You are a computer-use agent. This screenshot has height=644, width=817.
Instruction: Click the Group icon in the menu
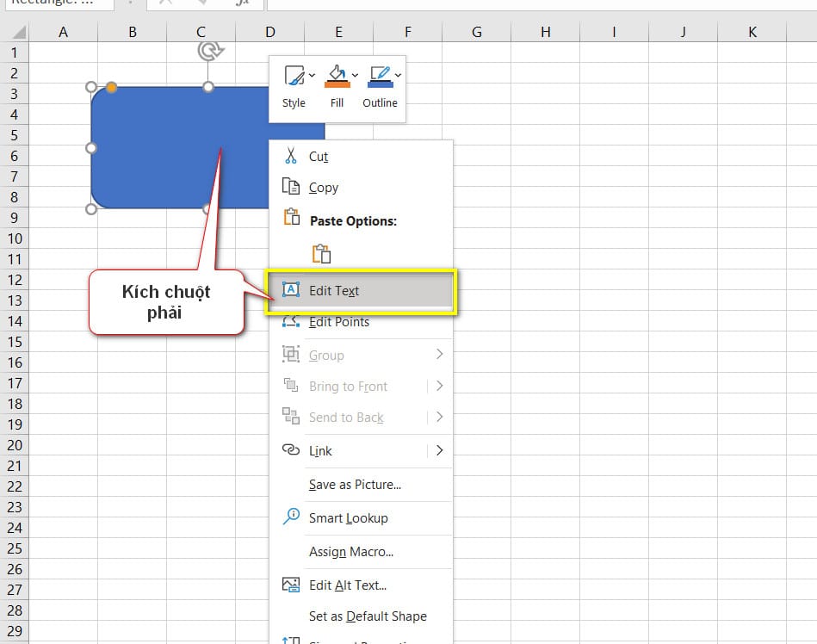pos(291,355)
